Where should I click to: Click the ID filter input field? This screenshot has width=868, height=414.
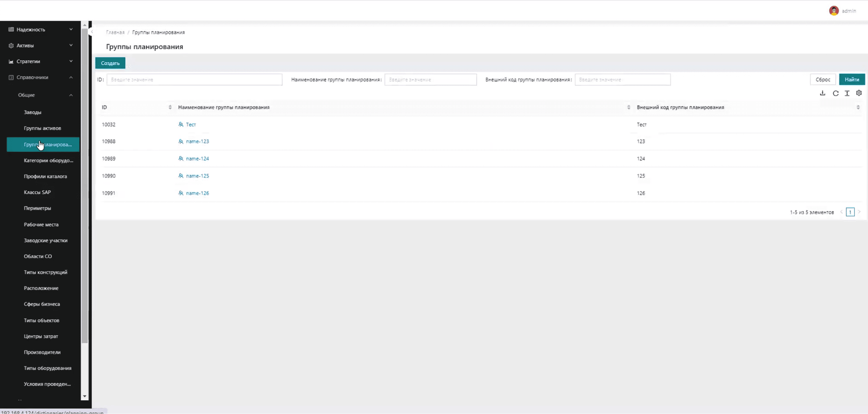point(194,80)
